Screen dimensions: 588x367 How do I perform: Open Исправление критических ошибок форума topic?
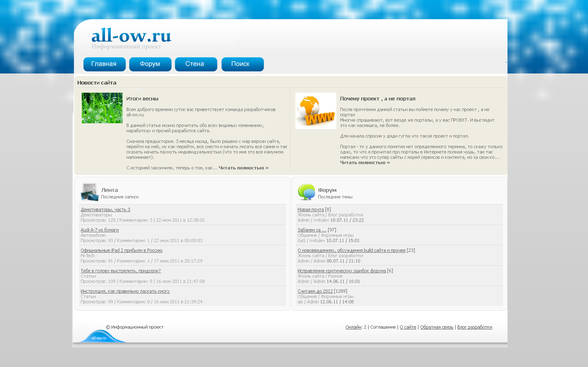point(342,271)
